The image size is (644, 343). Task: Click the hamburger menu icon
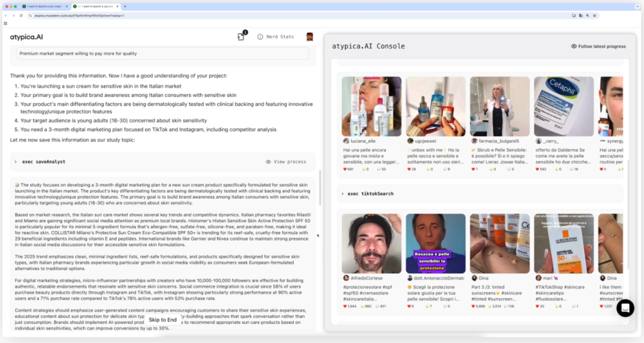click(x=5, y=23)
